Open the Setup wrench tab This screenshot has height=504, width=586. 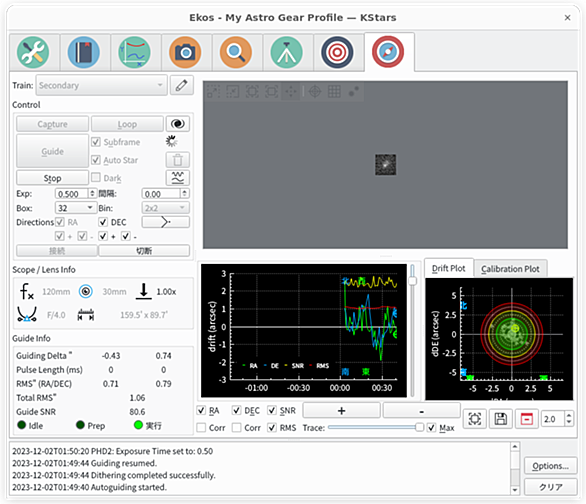pos(33,52)
